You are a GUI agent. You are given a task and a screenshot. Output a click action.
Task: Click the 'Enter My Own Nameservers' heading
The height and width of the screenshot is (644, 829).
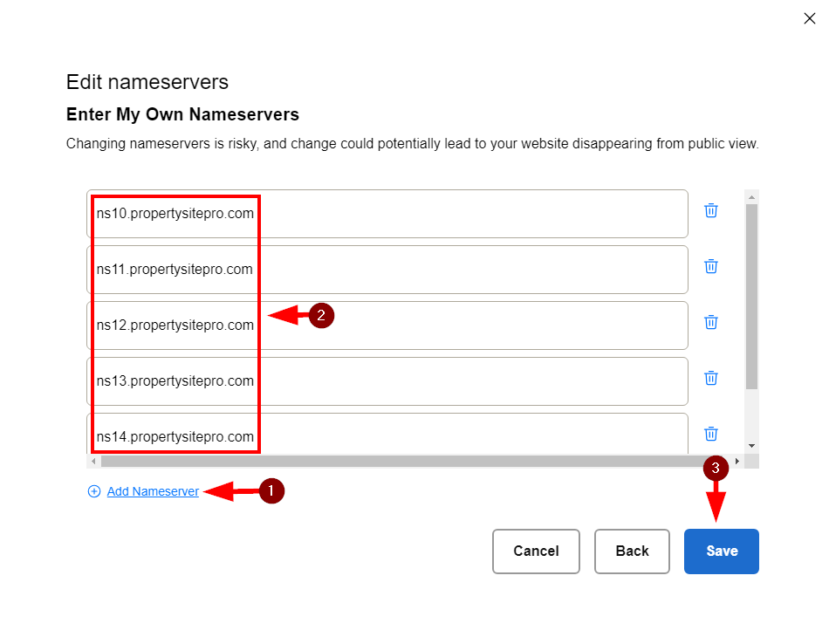pos(182,114)
